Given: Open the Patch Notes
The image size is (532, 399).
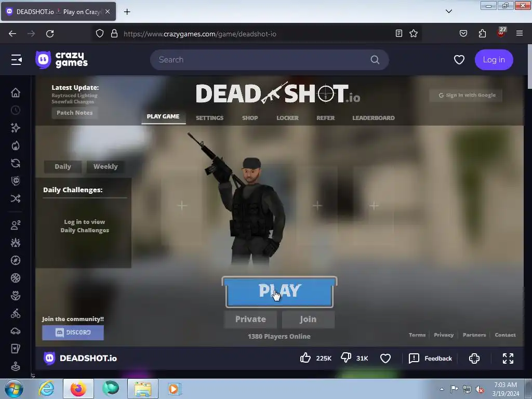Looking at the screenshot, I should pyautogui.click(x=75, y=113).
